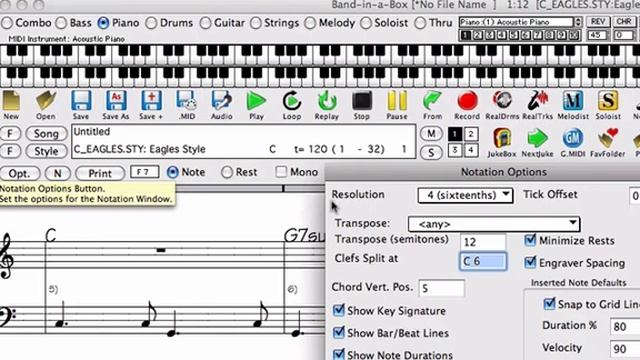
Task: Click the N notation mode button
Action: 58,173
